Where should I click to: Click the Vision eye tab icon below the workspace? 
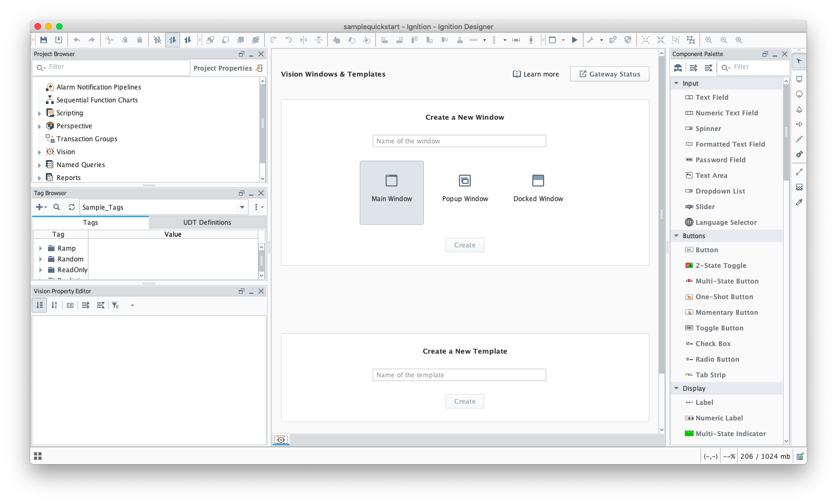pyautogui.click(x=281, y=440)
